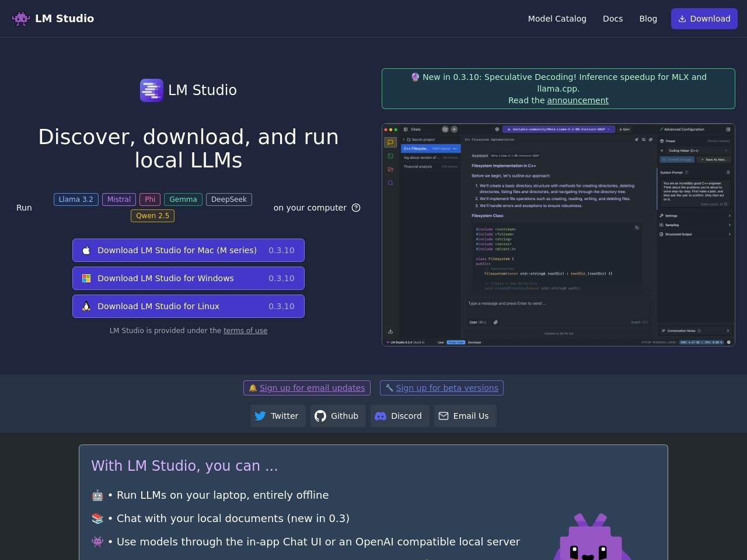Click the robot emoji bullet icon
747x560 pixels.
click(97, 495)
